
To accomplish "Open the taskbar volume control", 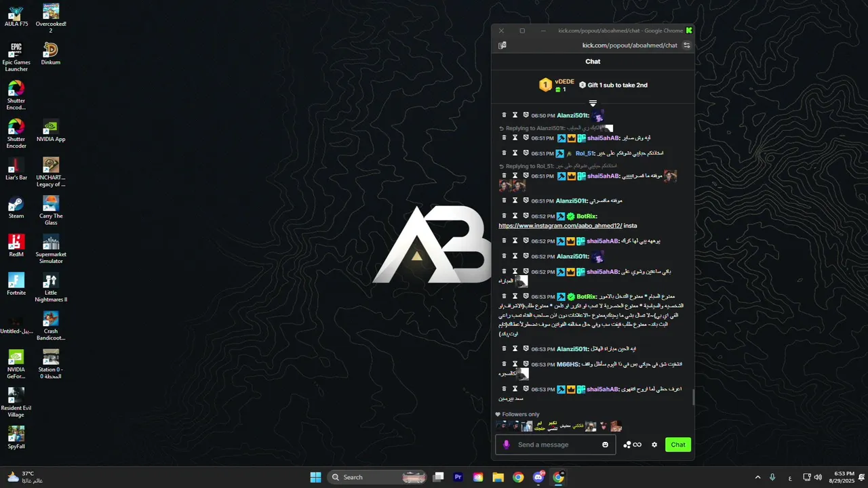I will 818,477.
